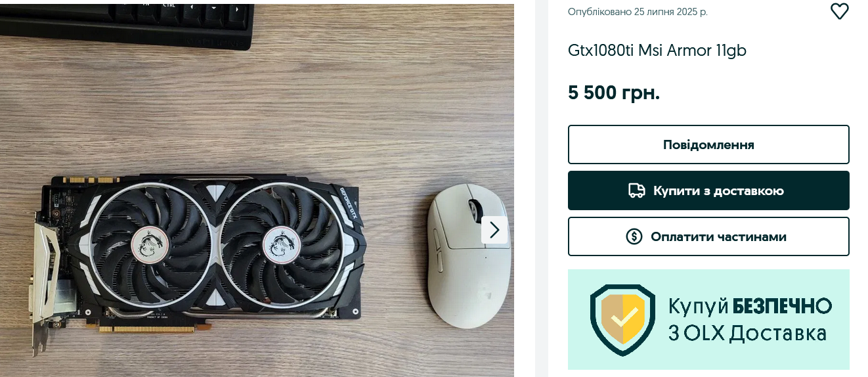This screenshot has width=868, height=377.
Task: Click the 5 500 грн. price
Action: point(614,93)
